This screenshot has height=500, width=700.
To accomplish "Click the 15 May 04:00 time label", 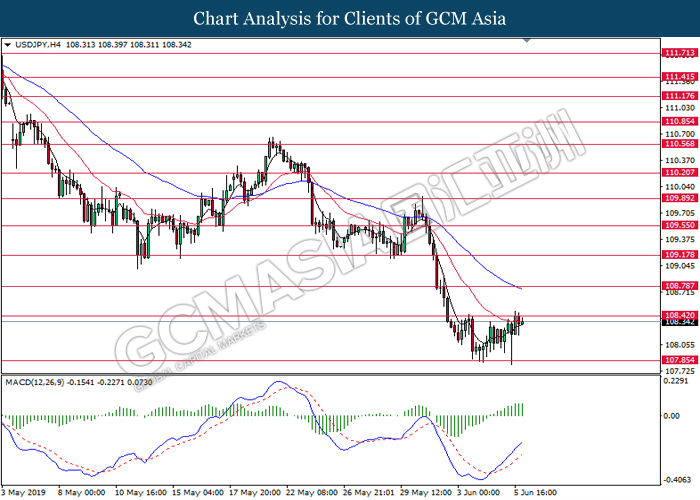I will coord(198,493).
